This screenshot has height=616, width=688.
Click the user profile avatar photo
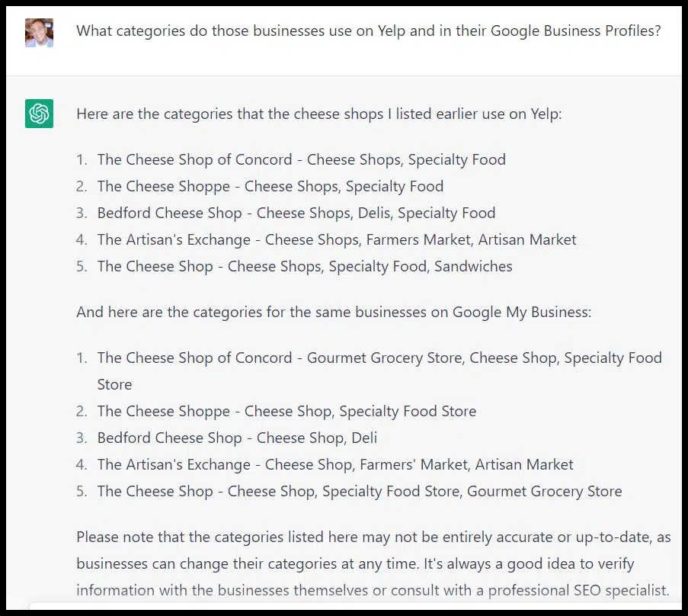coord(39,33)
